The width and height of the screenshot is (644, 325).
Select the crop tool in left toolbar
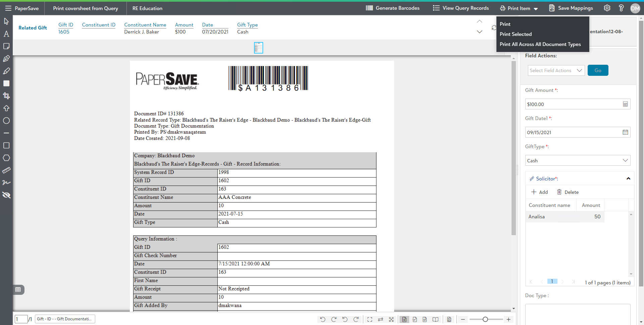[6, 96]
